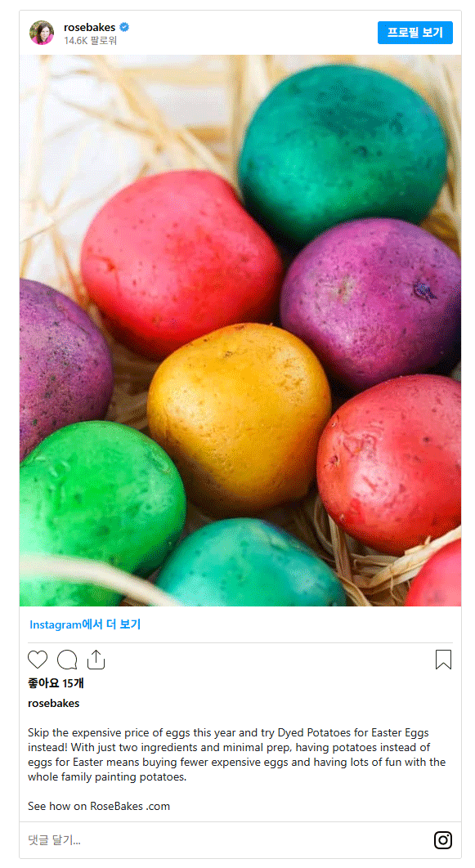
Task: Open the rosebakes profile avatar picture
Action: [x=42, y=33]
